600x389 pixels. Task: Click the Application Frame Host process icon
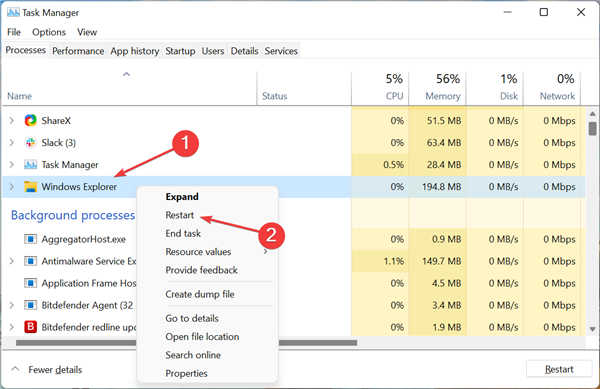(x=30, y=283)
